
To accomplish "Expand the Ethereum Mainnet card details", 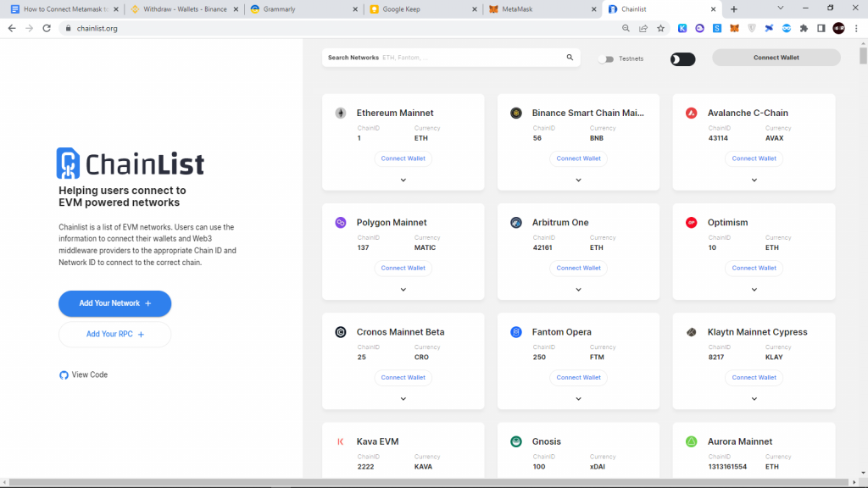I will [403, 180].
